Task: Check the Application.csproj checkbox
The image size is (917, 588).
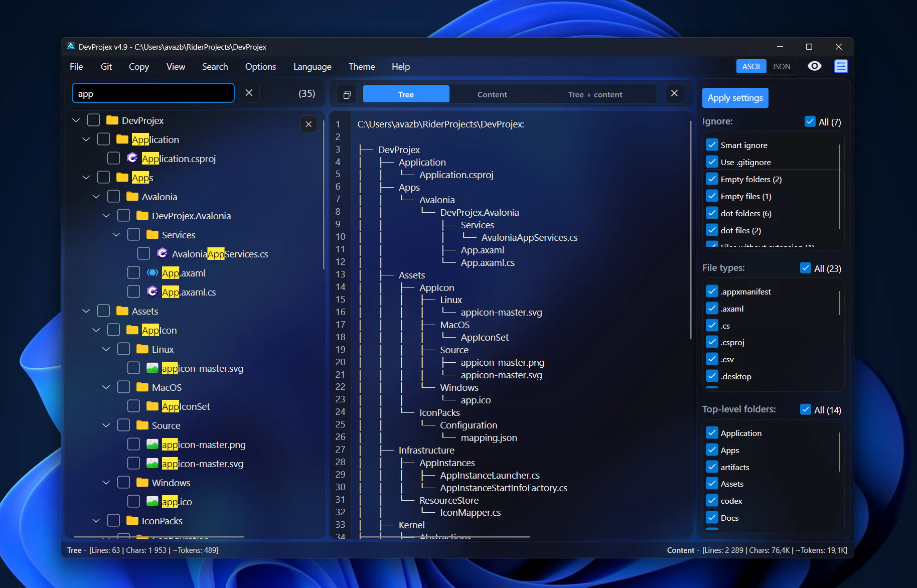Action: click(113, 158)
